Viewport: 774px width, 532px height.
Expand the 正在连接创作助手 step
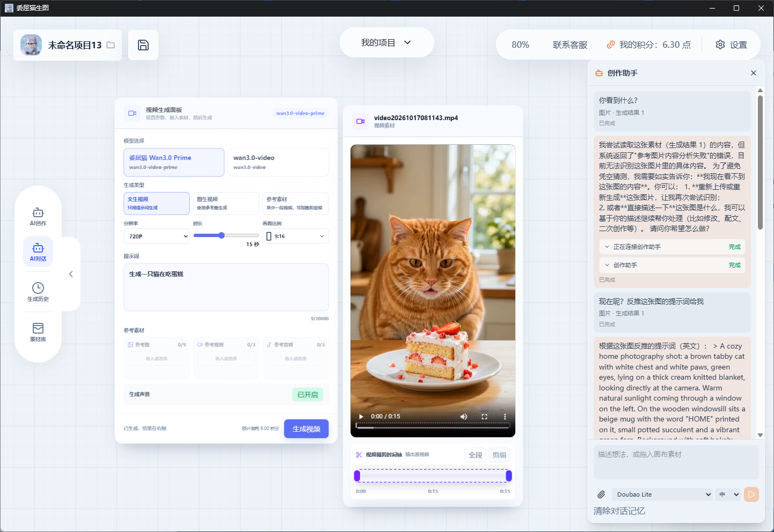click(672, 247)
